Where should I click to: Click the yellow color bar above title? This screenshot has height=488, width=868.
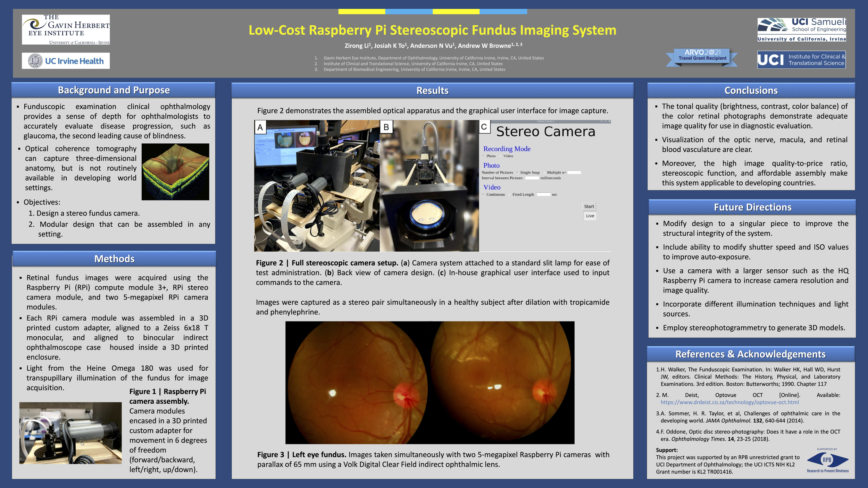click(x=361, y=11)
